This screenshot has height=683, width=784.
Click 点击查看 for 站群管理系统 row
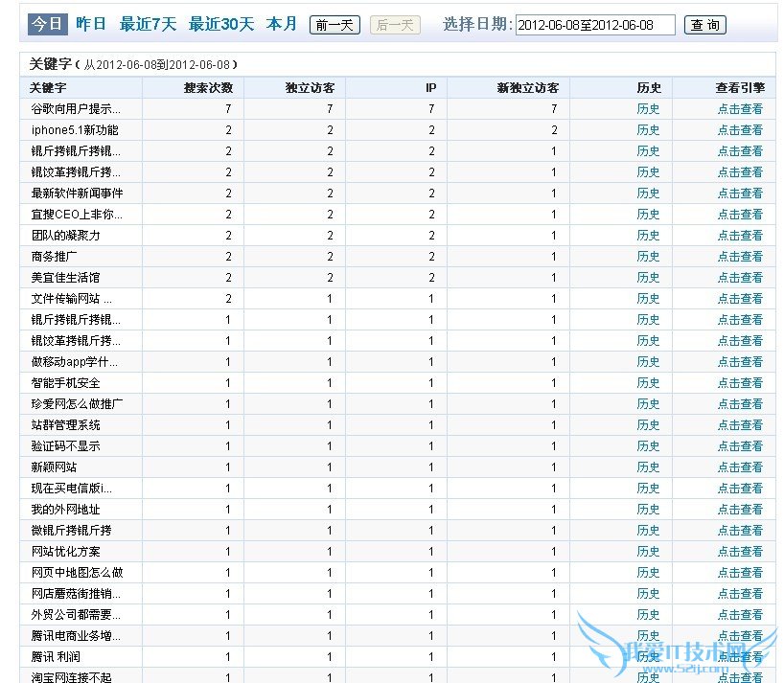pos(740,425)
